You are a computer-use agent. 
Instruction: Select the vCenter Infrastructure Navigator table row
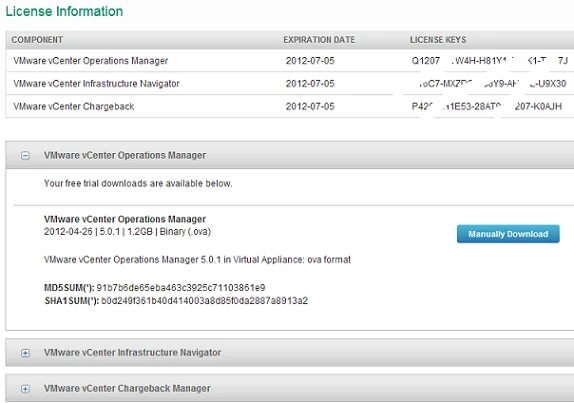click(x=290, y=83)
